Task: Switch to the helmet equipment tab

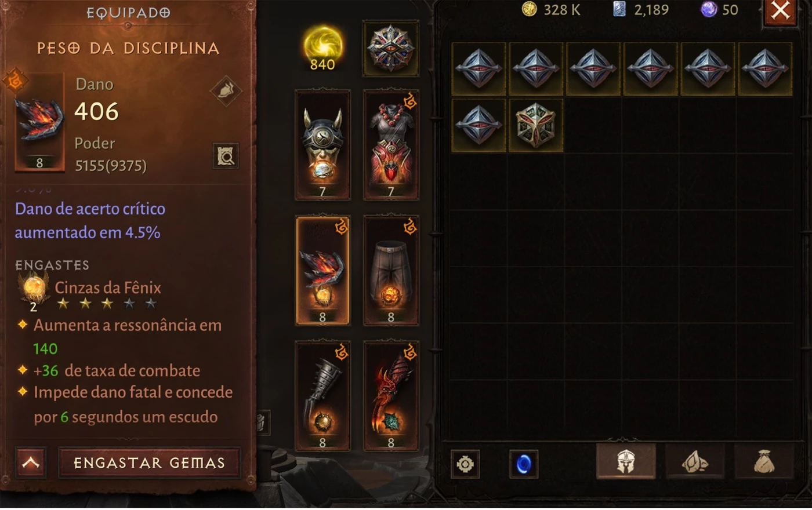Action: 626,462
